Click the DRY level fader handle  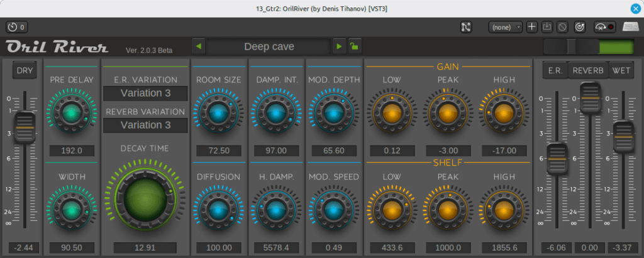coord(25,123)
